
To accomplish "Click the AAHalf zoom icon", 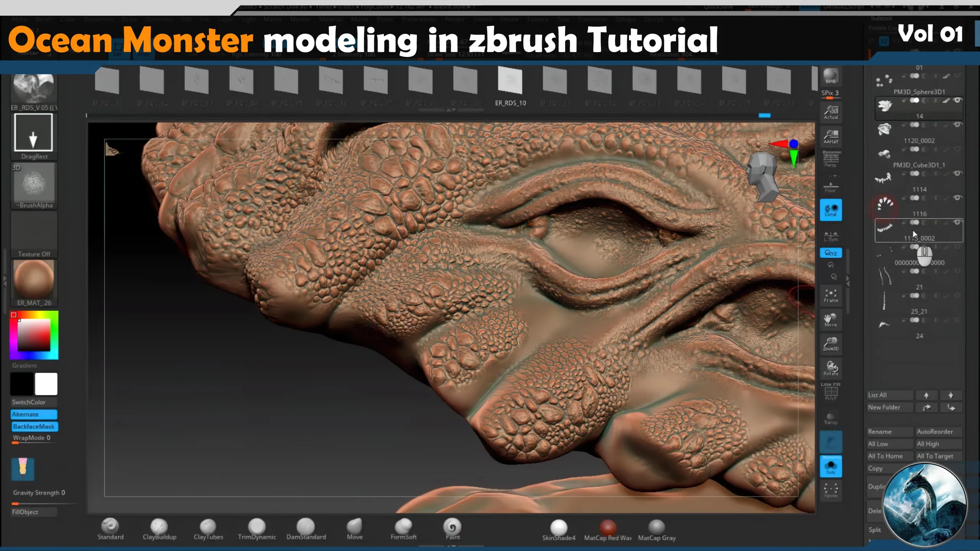I will pyautogui.click(x=831, y=136).
